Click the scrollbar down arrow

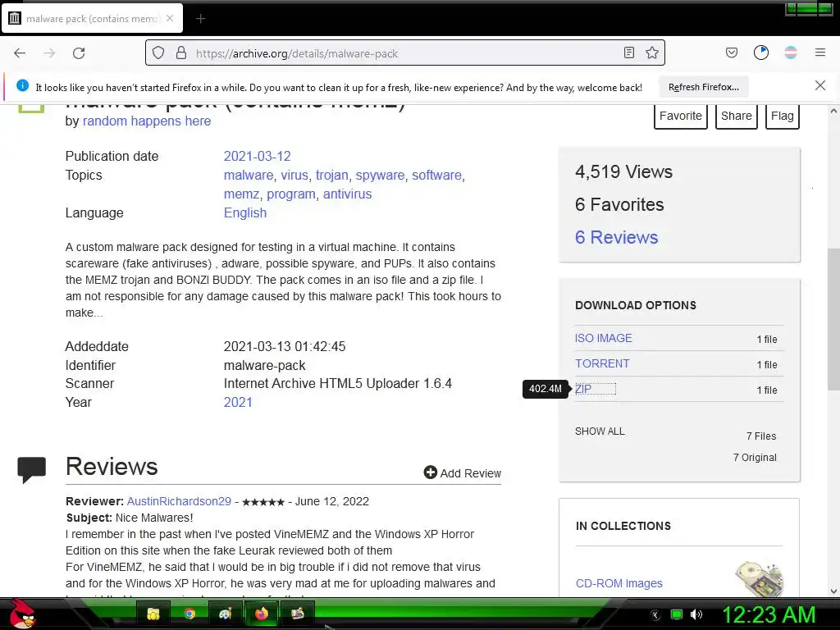(833, 591)
